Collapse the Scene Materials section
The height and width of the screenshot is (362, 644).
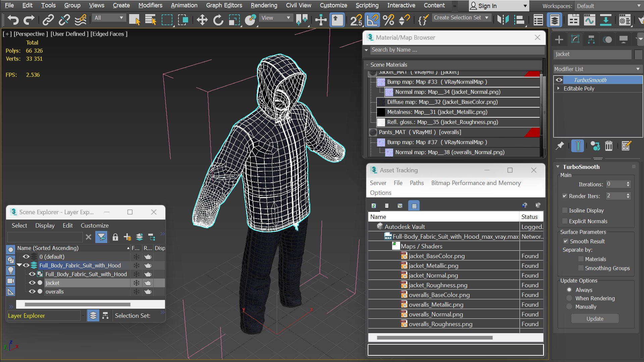click(x=367, y=65)
